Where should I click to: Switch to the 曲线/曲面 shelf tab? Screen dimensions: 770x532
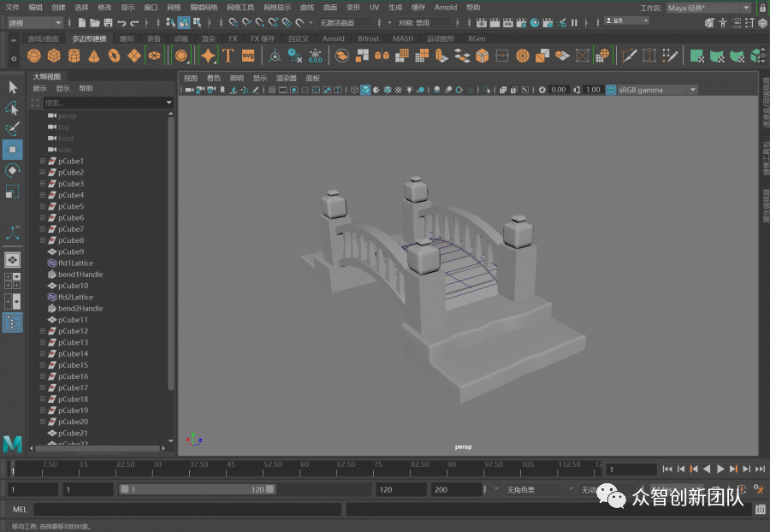click(44, 38)
